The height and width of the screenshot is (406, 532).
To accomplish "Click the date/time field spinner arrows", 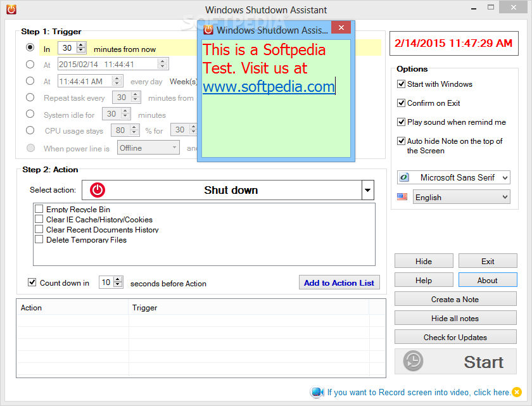I will [x=163, y=64].
